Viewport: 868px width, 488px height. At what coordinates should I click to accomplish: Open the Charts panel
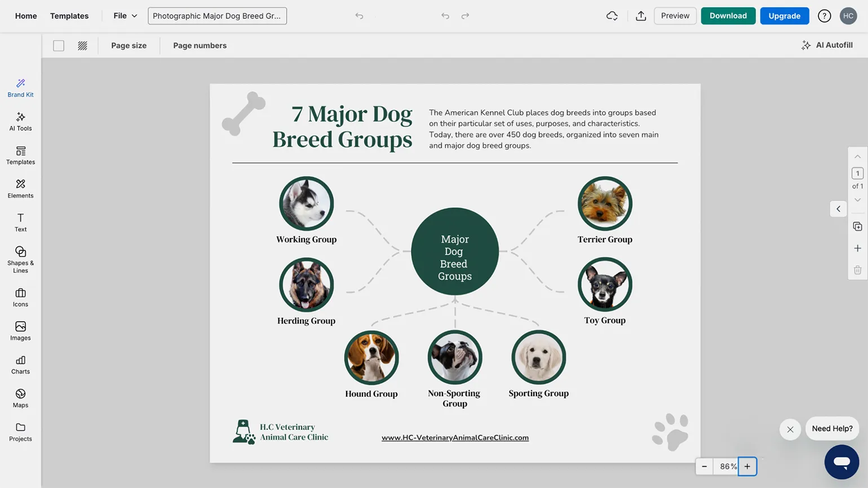[20, 365]
